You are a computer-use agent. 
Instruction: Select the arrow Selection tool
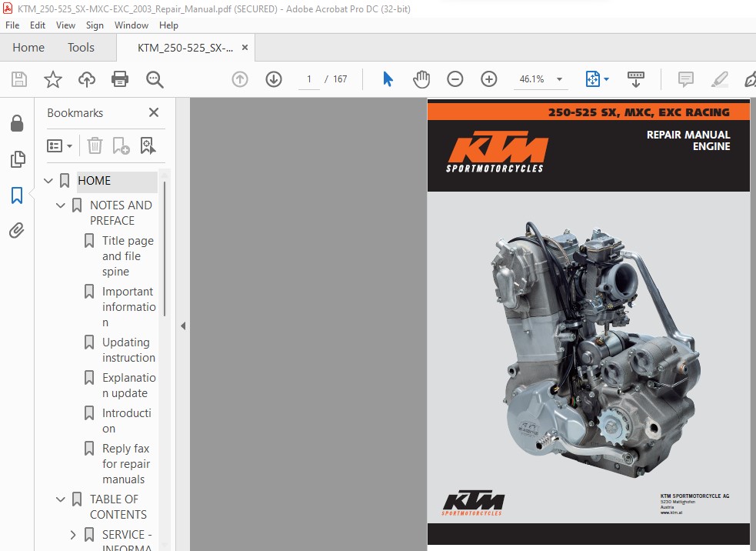point(388,79)
